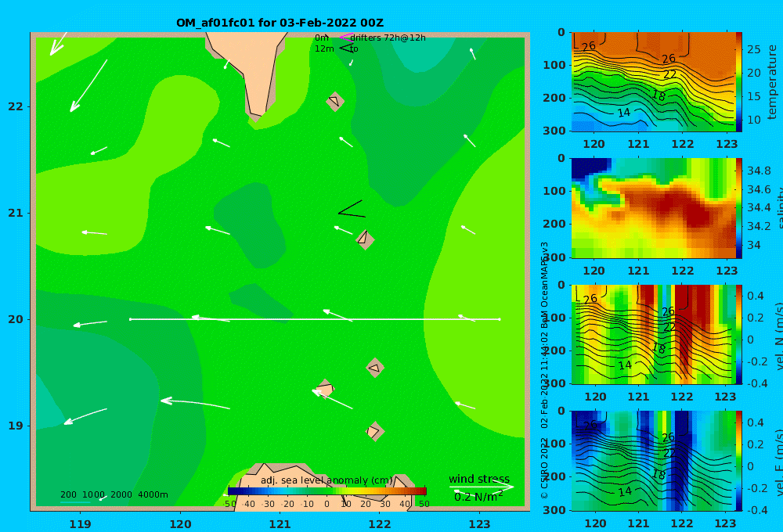This screenshot has height=532, width=783.
Task: Click the small island diamond near 19.5N 122E
Action: (375, 368)
